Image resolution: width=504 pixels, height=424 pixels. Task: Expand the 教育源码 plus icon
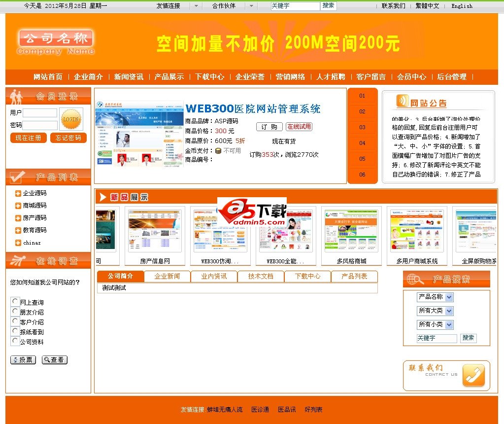pos(18,230)
